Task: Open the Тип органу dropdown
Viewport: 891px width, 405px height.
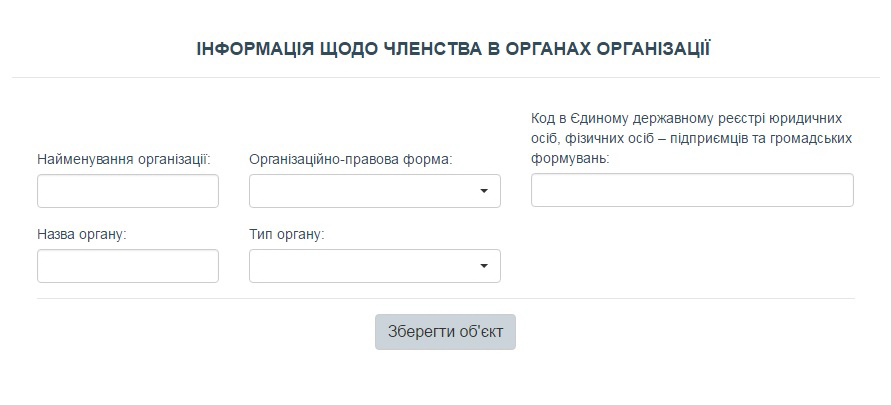Action: (x=374, y=266)
